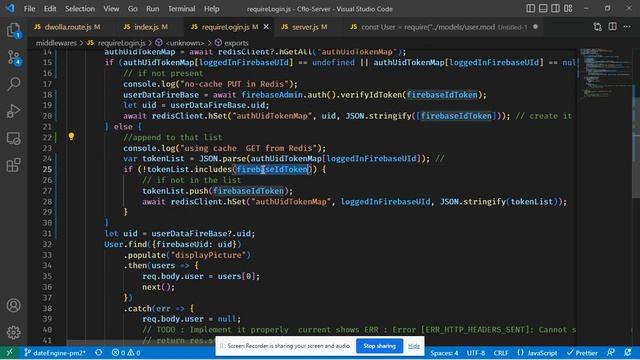Change end of line sequence CRLF

coord(501,353)
